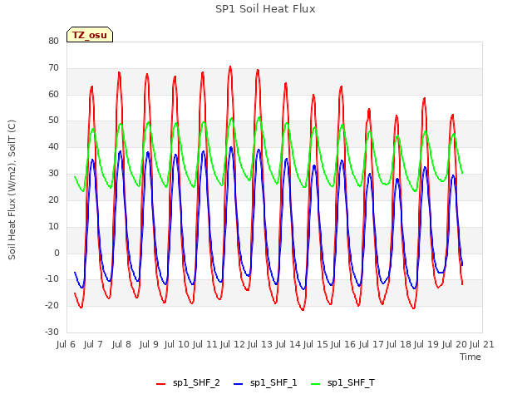Screen dimensions: 532x399
Task: Click the -10 y-axis tick value
Action: (52, 279)
